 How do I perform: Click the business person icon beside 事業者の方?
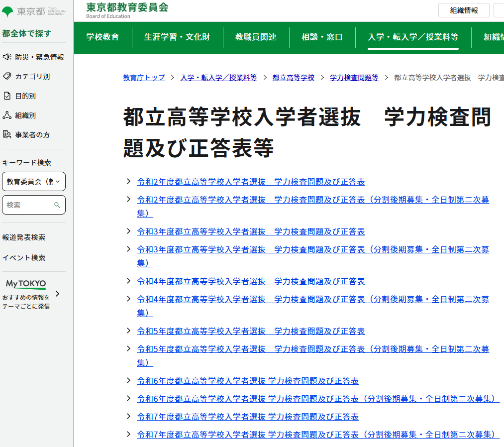tap(7, 134)
